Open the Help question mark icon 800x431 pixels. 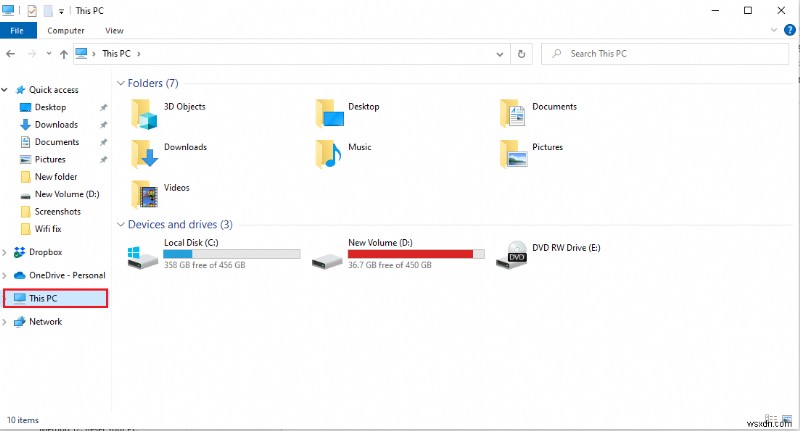(789, 30)
